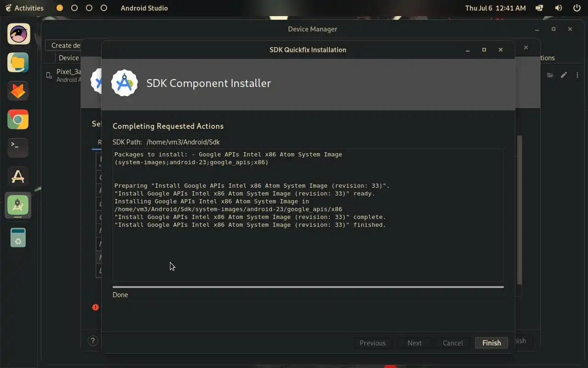Minimize the SDK Quickfix Installation window
This screenshot has width=588, height=368.
click(x=468, y=50)
